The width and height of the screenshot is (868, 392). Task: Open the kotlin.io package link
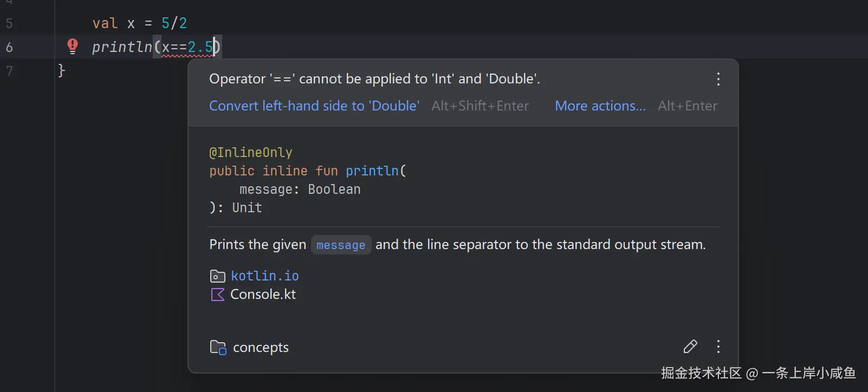[x=265, y=276]
